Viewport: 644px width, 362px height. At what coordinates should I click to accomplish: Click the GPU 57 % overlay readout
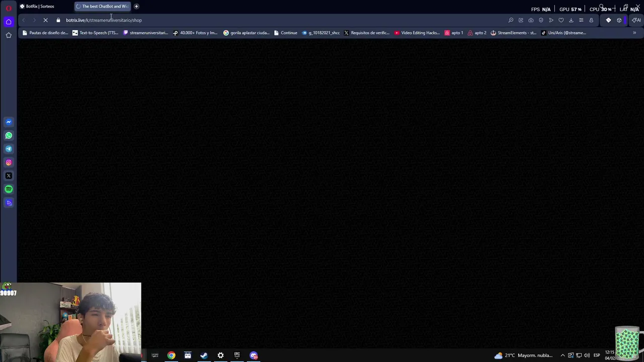[x=571, y=9]
